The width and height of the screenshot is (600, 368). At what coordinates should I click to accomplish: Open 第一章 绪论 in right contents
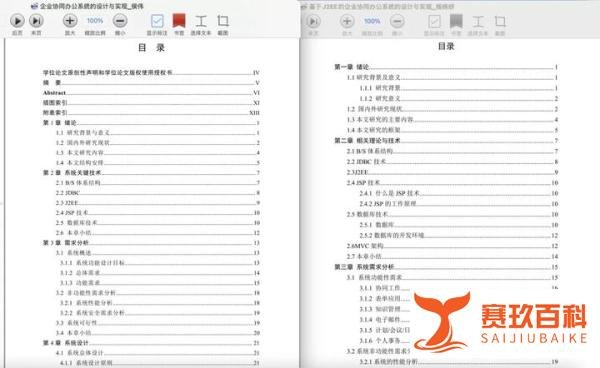click(447, 67)
